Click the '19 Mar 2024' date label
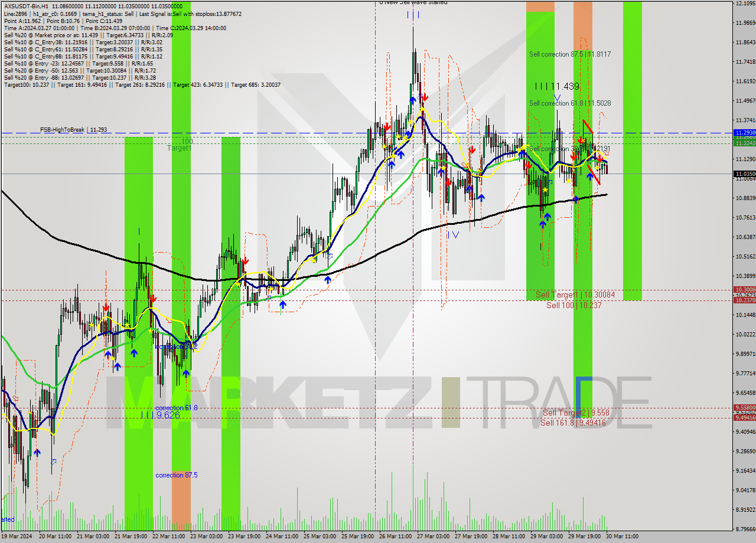 coord(15,537)
